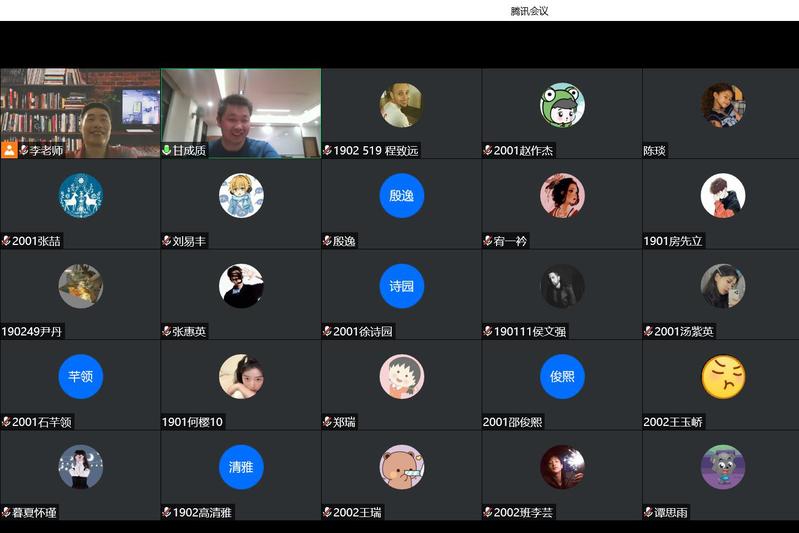Click the blue 诗园 avatar circle

coord(401,286)
